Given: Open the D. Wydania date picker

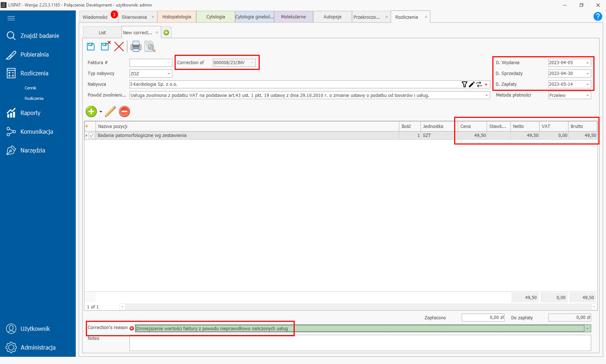Looking at the screenshot, I should click(587, 63).
